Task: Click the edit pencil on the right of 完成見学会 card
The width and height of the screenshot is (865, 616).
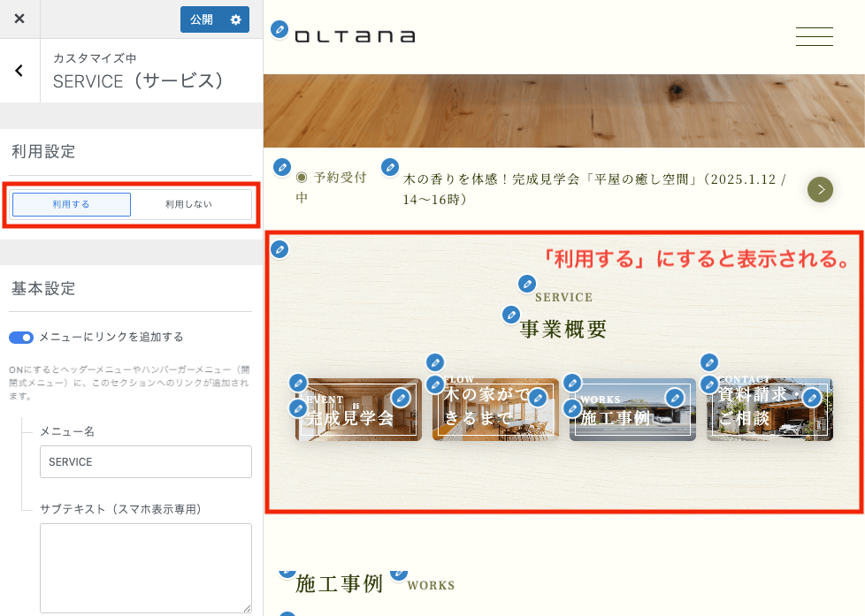Action: (401, 397)
